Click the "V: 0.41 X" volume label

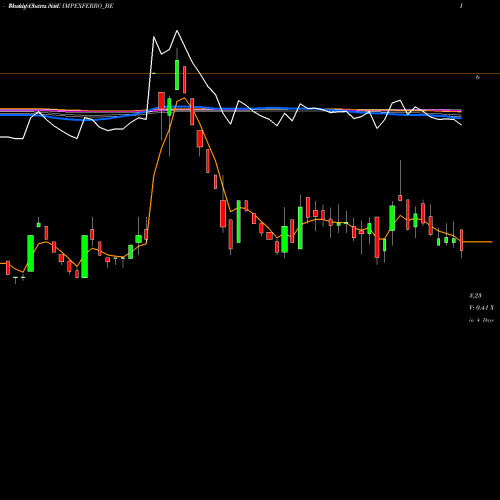click(482, 308)
